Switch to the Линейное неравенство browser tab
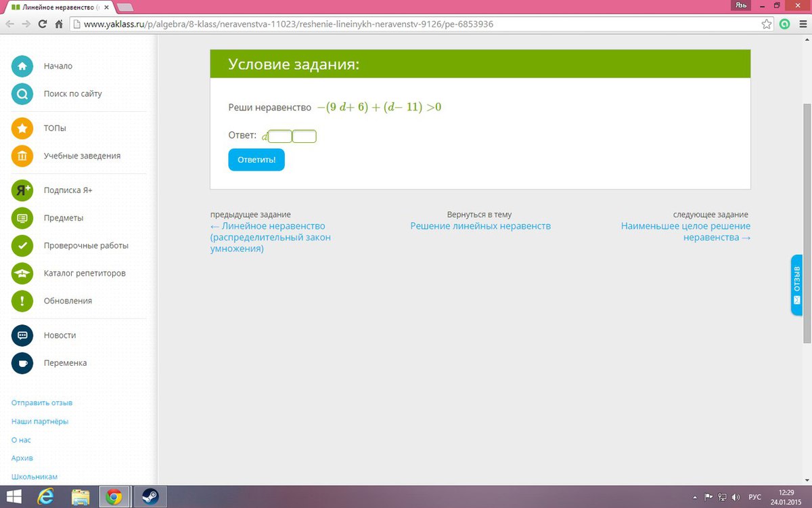The image size is (812, 508). click(57, 7)
